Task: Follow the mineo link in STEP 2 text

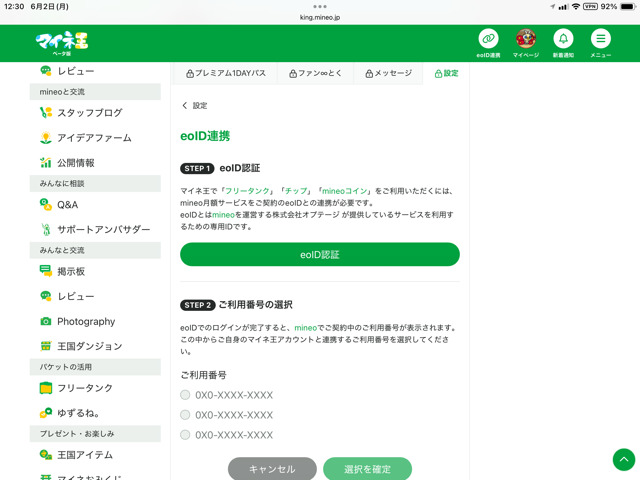Action: 305,328
